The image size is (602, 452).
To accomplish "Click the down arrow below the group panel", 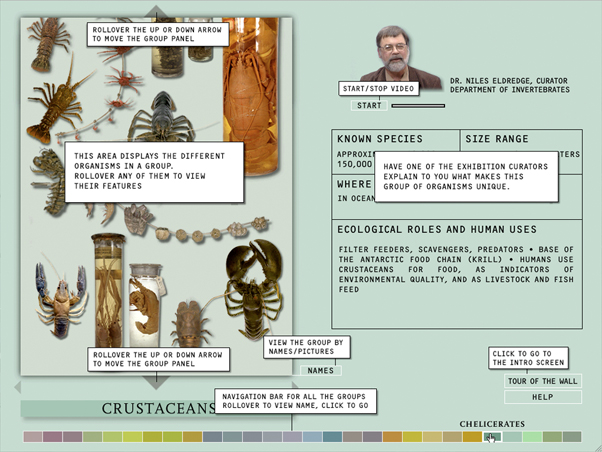I will click(x=156, y=383).
